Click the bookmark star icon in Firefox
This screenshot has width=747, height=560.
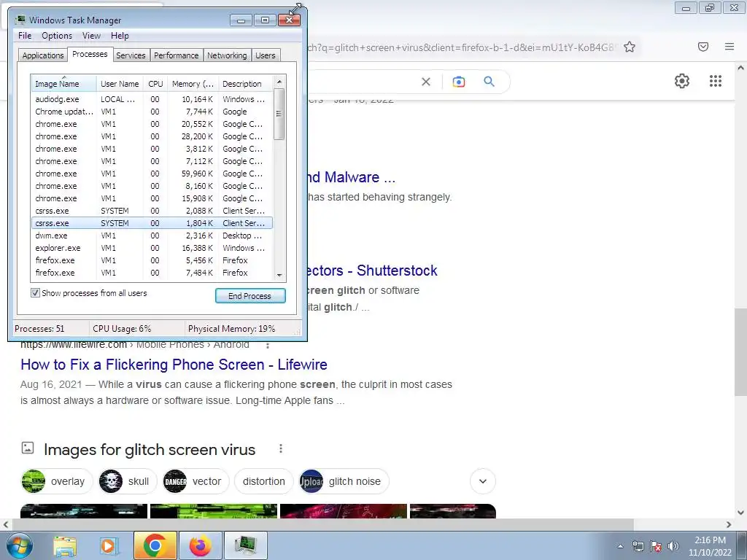(x=630, y=47)
